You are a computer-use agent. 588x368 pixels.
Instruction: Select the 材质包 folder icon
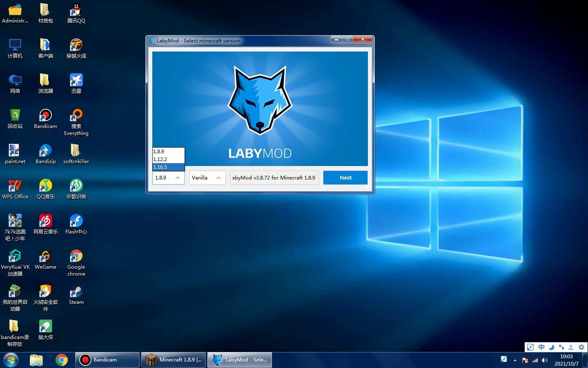pos(45,13)
